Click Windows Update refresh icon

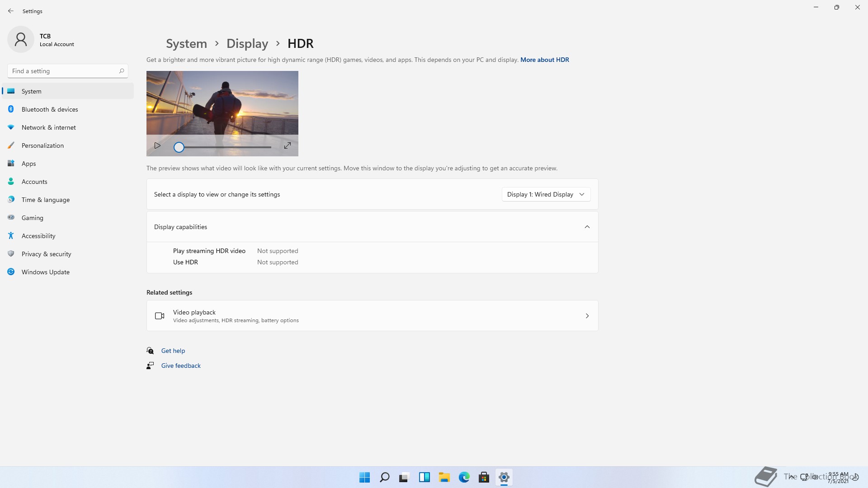click(11, 272)
